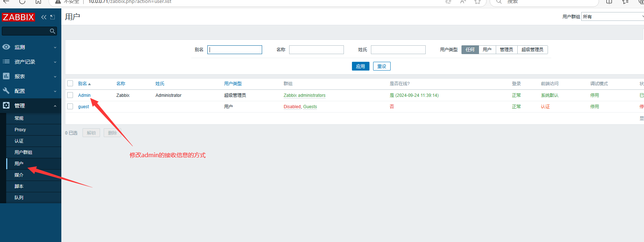The width and height of the screenshot is (644, 242).
Task: Click the Administrator surname cell
Action: click(168, 95)
